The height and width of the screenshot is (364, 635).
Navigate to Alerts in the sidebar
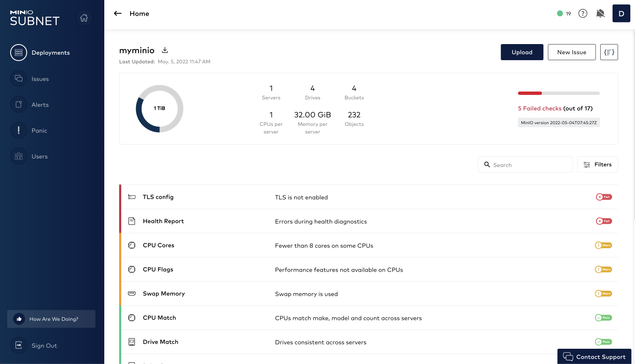[40, 105]
